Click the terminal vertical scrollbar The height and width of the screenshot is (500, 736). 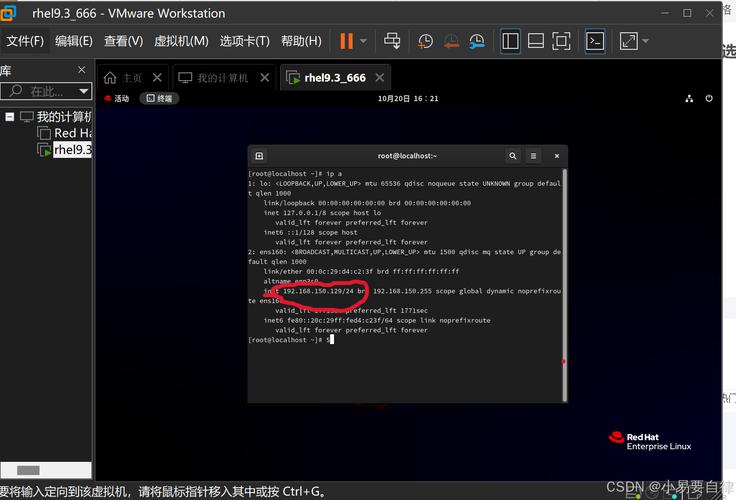click(x=564, y=285)
